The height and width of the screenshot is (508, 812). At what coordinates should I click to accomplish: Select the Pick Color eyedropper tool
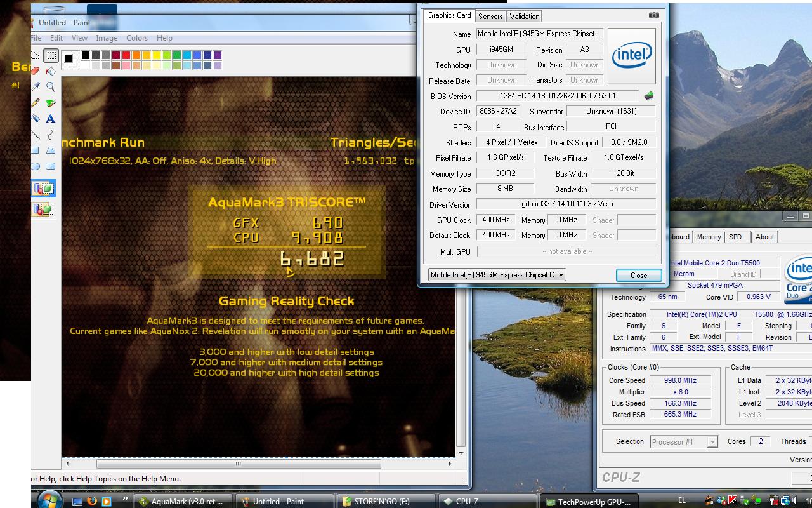tap(36, 86)
